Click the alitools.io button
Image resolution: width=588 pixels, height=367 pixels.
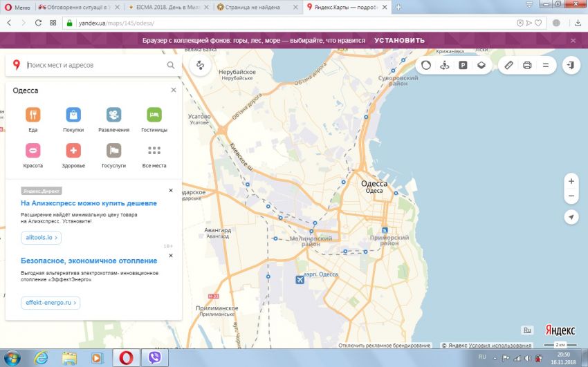(x=42, y=238)
